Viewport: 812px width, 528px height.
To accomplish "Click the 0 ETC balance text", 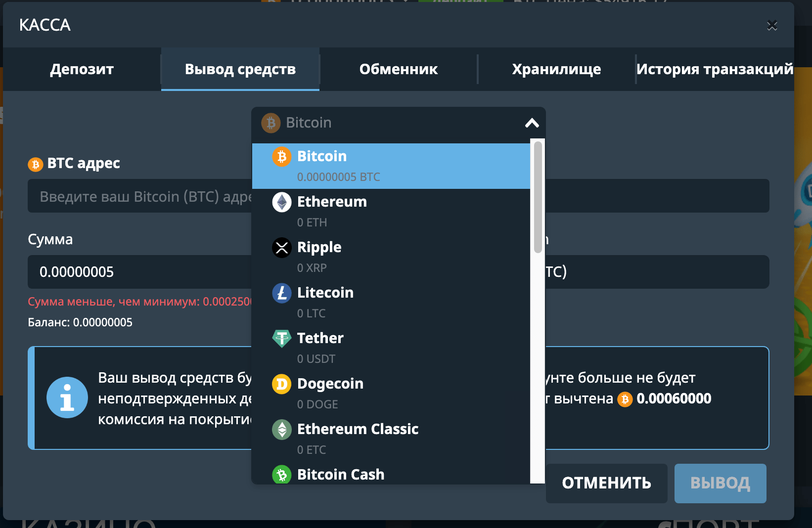I will (312, 450).
